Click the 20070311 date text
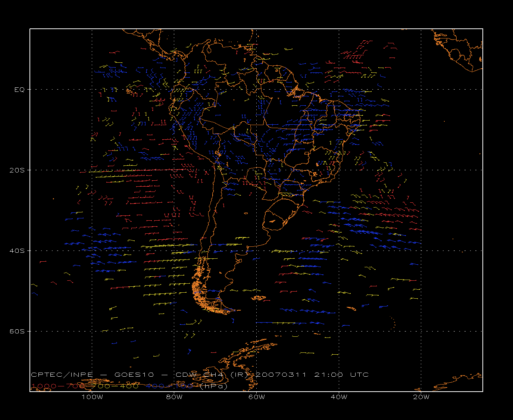Viewport: 513px width, 420px height. [281, 374]
